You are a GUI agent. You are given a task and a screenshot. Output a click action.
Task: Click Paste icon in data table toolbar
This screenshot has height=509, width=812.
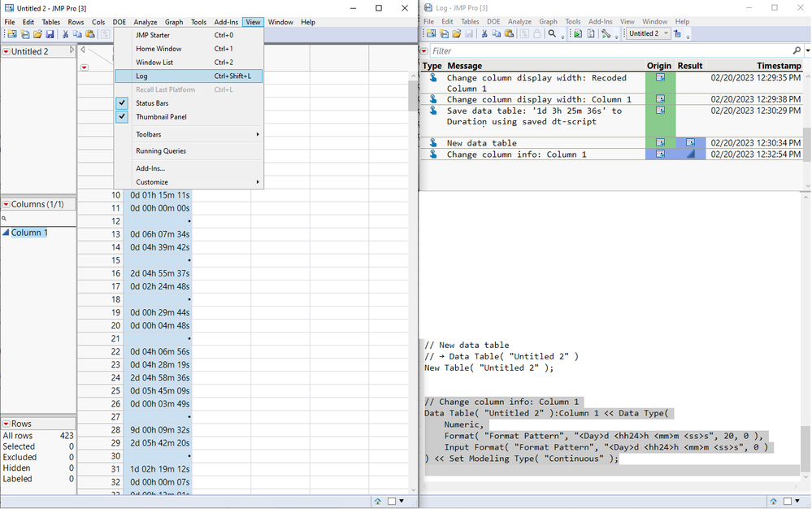click(90, 34)
